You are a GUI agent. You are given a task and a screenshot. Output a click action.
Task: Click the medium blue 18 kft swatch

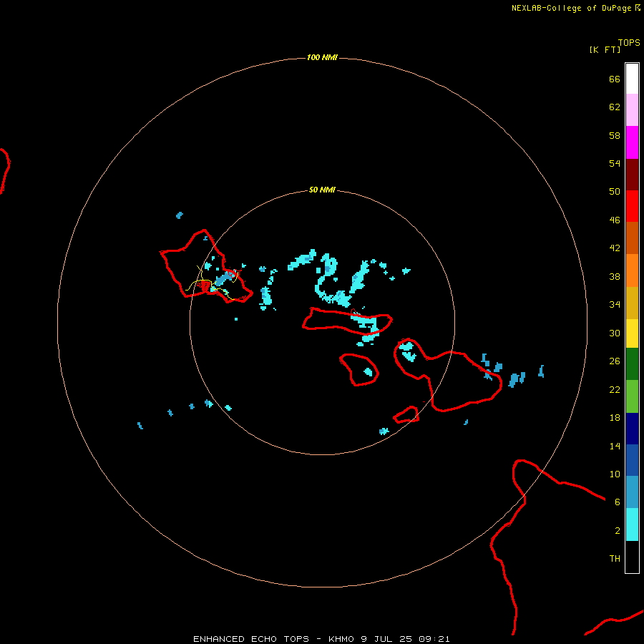tap(632, 460)
